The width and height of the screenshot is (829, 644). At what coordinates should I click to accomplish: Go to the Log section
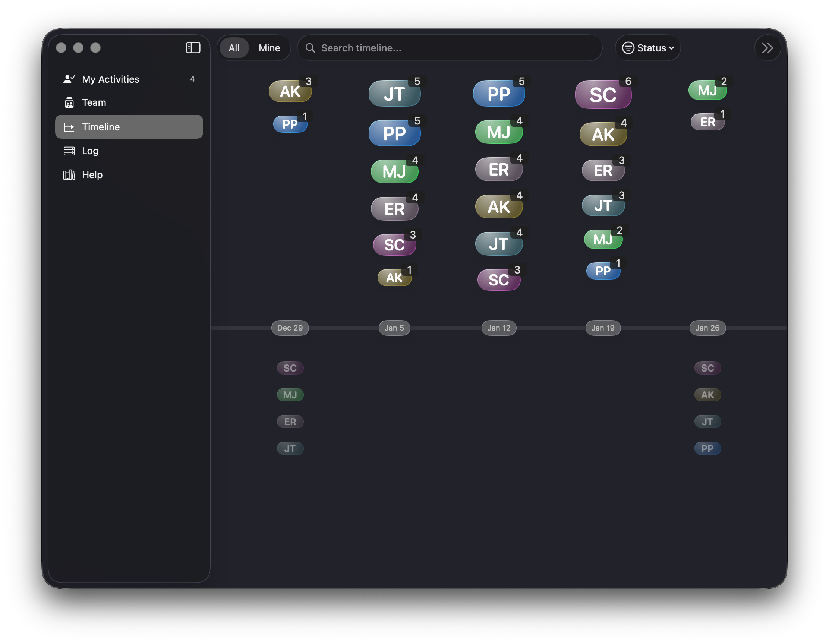click(90, 151)
